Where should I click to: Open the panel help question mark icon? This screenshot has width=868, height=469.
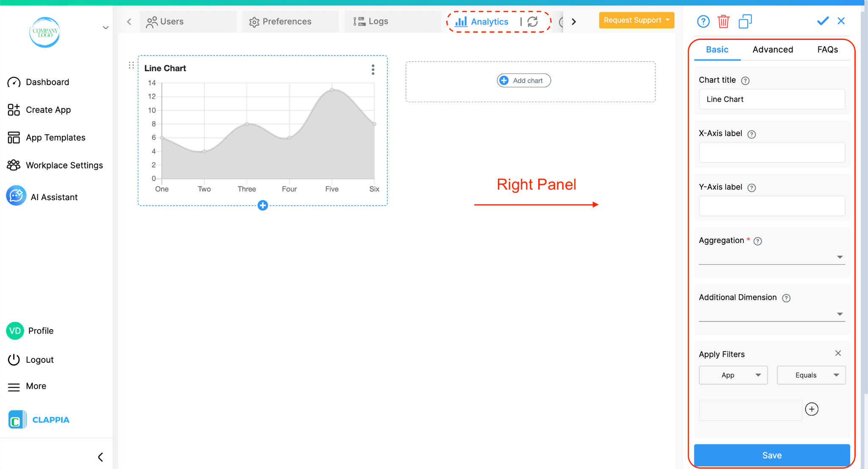click(703, 21)
